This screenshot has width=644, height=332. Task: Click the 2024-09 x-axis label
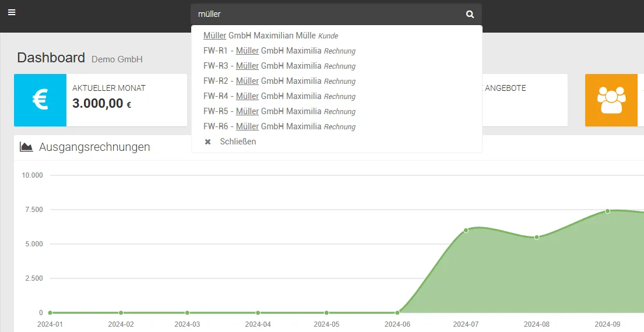click(607, 324)
